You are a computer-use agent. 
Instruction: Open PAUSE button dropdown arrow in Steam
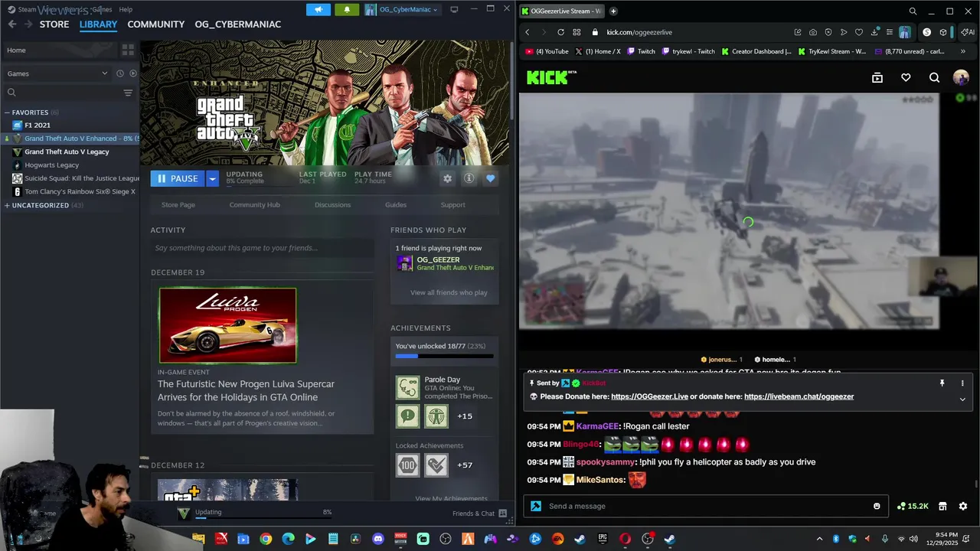[213, 178]
